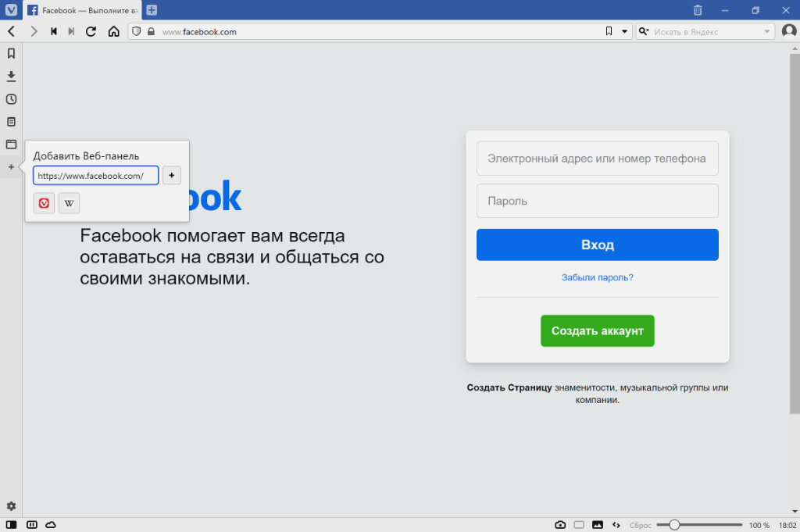Open the tracker blocker shield icon
This screenshot has width=800, height=532.
(136, 31)
